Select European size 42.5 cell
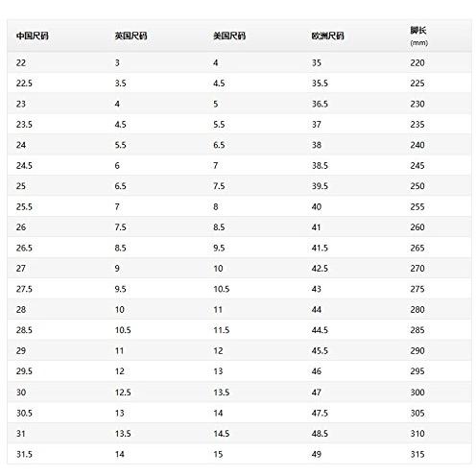 point(320,268)
